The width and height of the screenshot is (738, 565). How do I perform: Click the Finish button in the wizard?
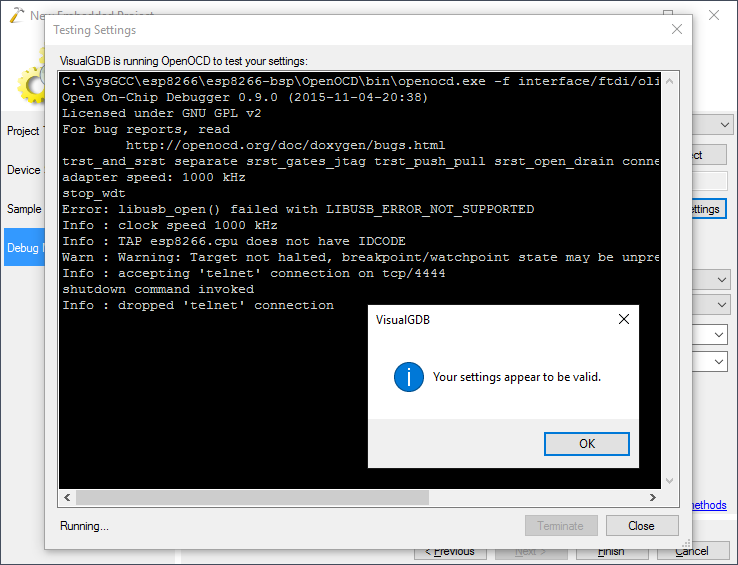(x=612, y=554)
